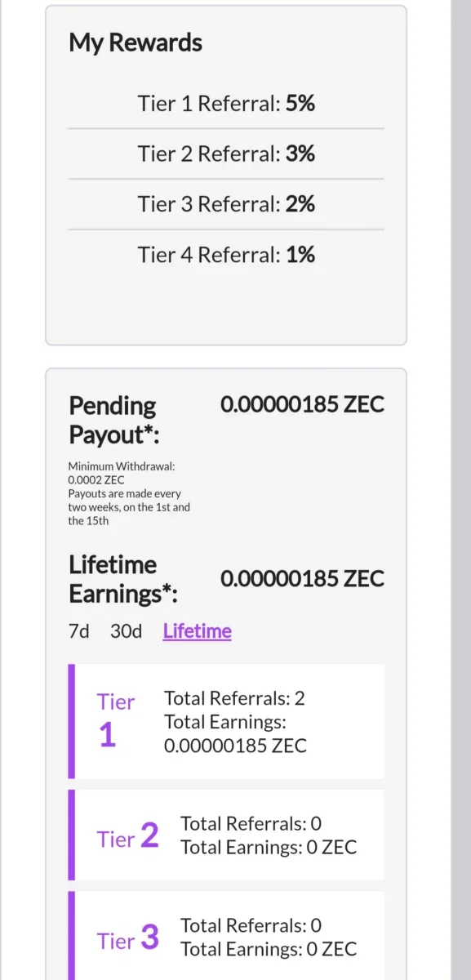Click the large purple Tier 1 number
Image resolution: width=471 pixels, height=980 pixels.
108,736
